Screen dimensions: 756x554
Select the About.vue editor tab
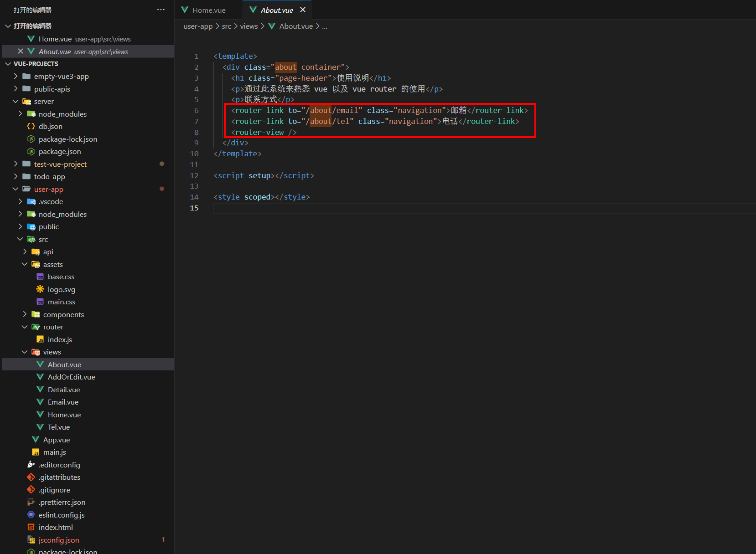click(x=277, y=10)
